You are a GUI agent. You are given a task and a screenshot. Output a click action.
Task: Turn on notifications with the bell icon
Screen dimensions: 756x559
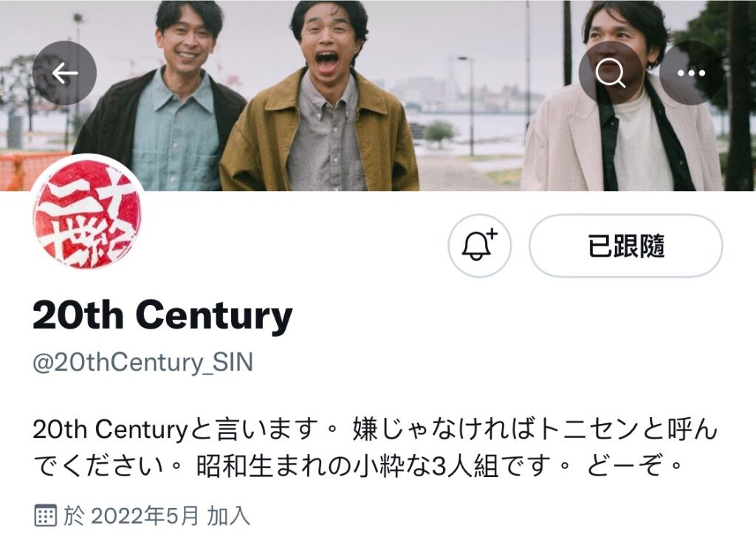click(x=480, y=245)
